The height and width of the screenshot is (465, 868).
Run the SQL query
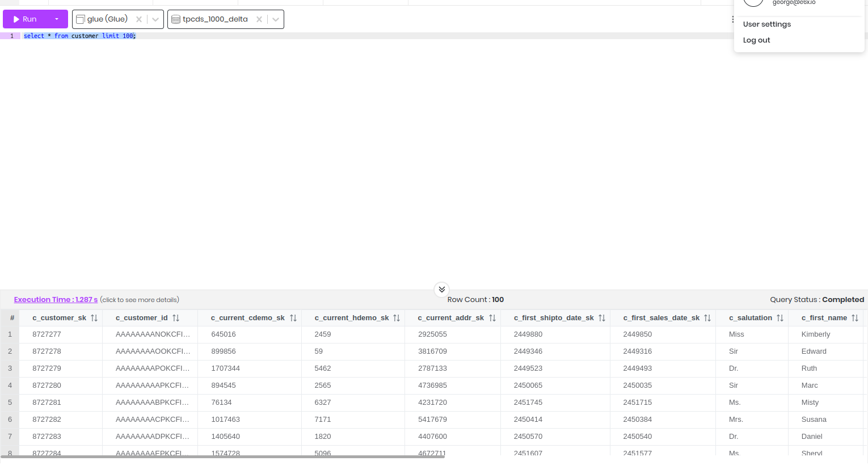point(25,19)
